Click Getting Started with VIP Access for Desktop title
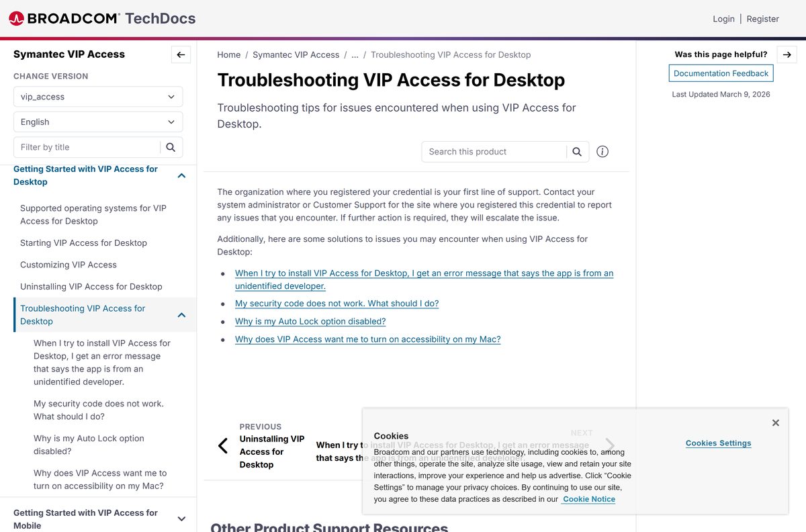Screen dimensions: 806x532 point(85,175)
